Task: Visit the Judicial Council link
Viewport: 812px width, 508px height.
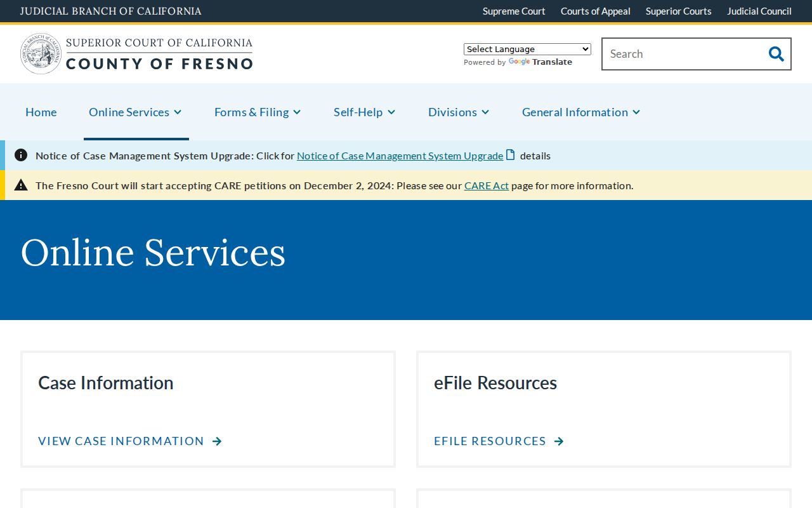Action: click(759, 11)
